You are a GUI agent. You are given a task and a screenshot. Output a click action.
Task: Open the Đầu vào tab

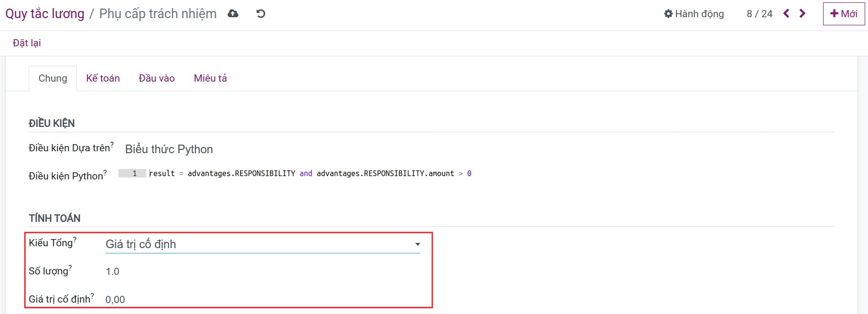(157, 78)
